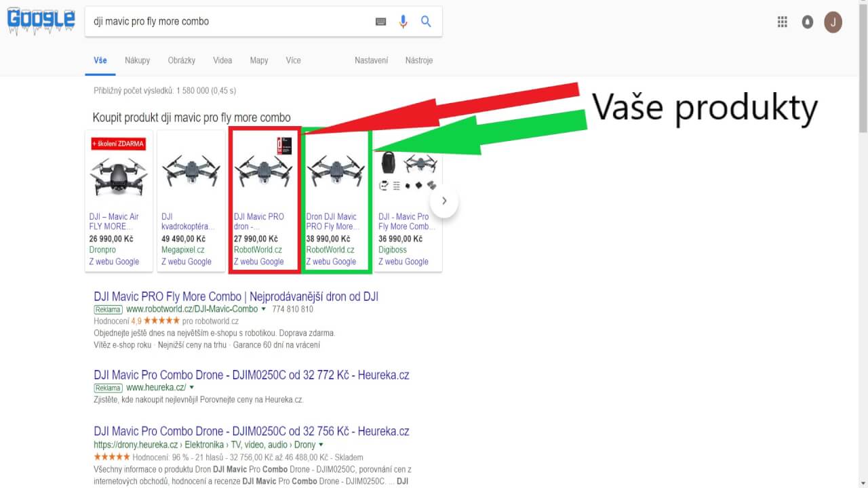This screenshot has height=488, width=868.
Task: Switch to the Obrázky tab
Action: 181,60
